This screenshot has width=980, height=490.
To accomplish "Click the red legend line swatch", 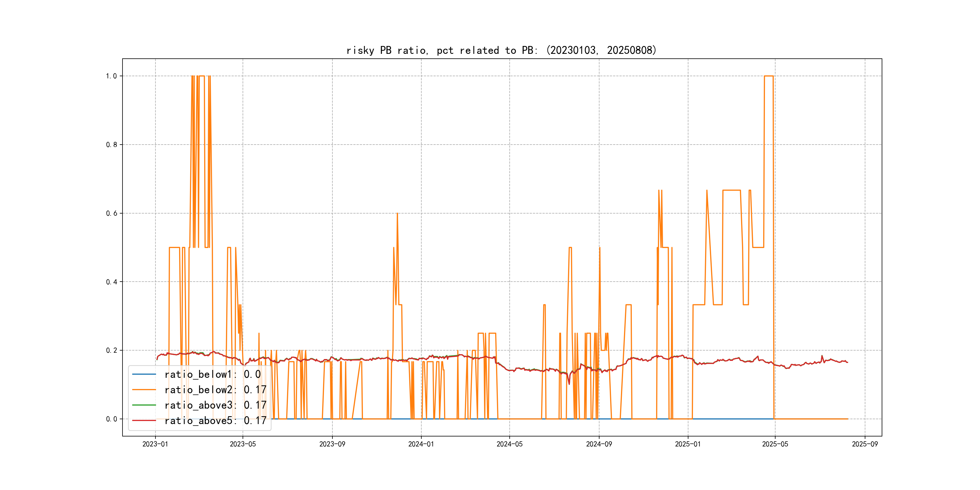I will pos(144,420).
